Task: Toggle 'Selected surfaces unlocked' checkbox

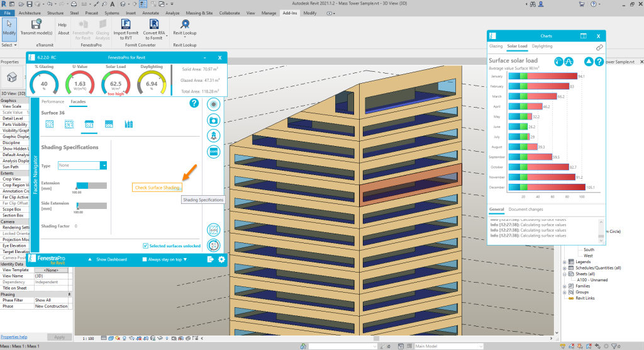Action: (145, 246)
